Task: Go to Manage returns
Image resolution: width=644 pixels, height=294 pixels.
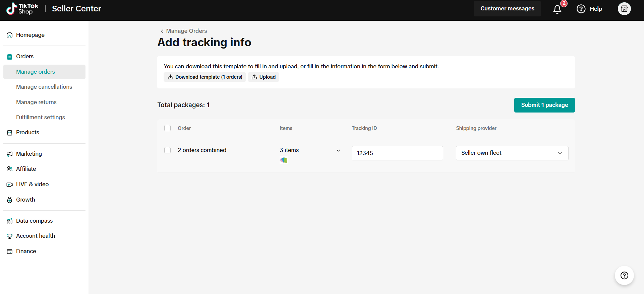Action: (x=36, y=102)
